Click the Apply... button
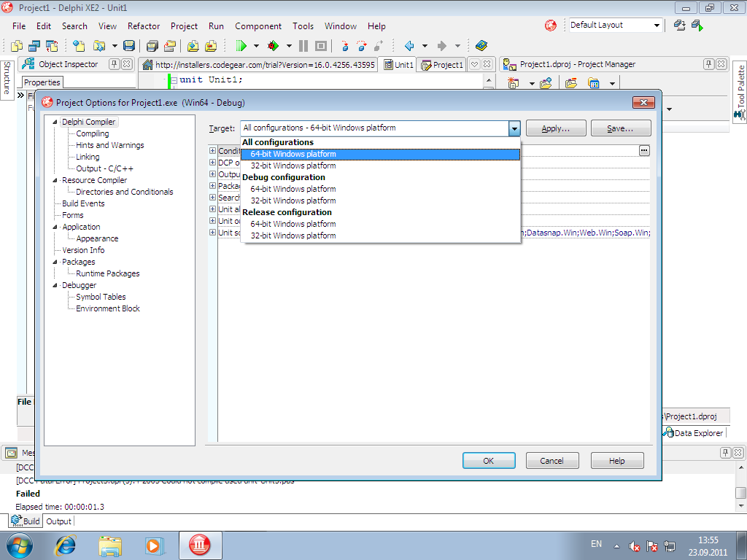 (556, 128)
